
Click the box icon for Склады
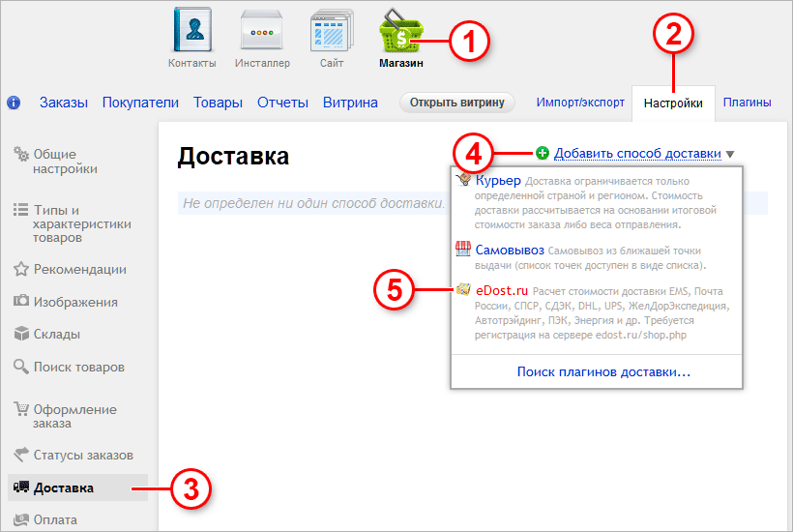pos(20,334)
